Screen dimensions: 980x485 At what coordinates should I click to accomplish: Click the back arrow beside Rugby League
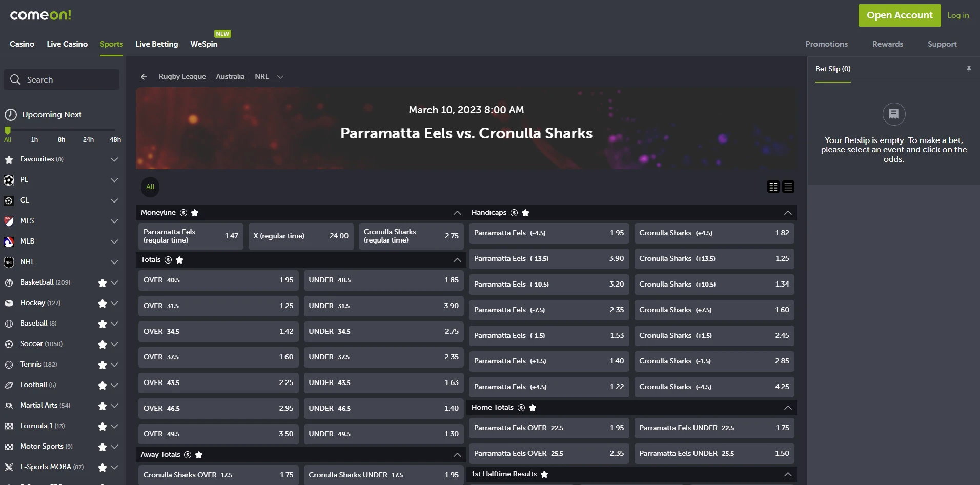tap(144, 77)
